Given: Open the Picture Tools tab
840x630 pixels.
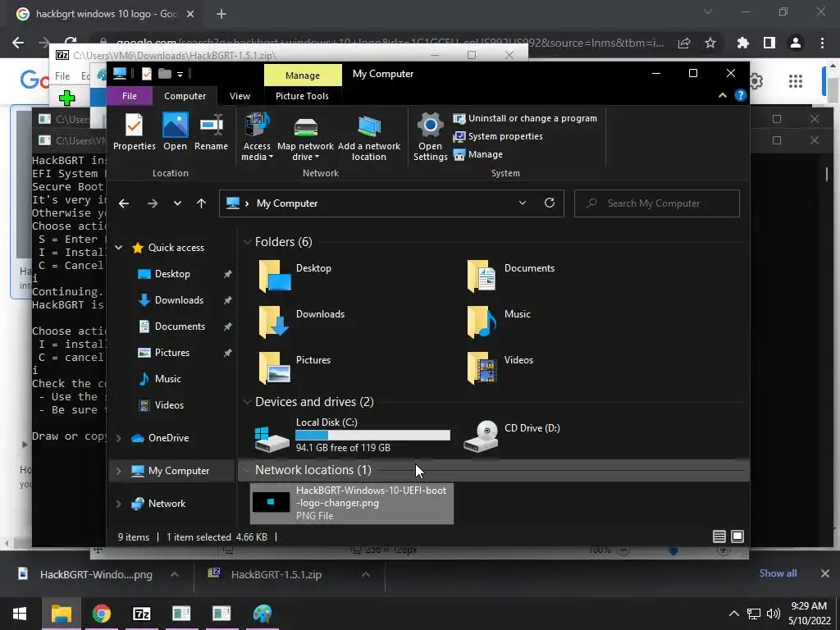Looking at the screenshot, I should tap(302, 96).
